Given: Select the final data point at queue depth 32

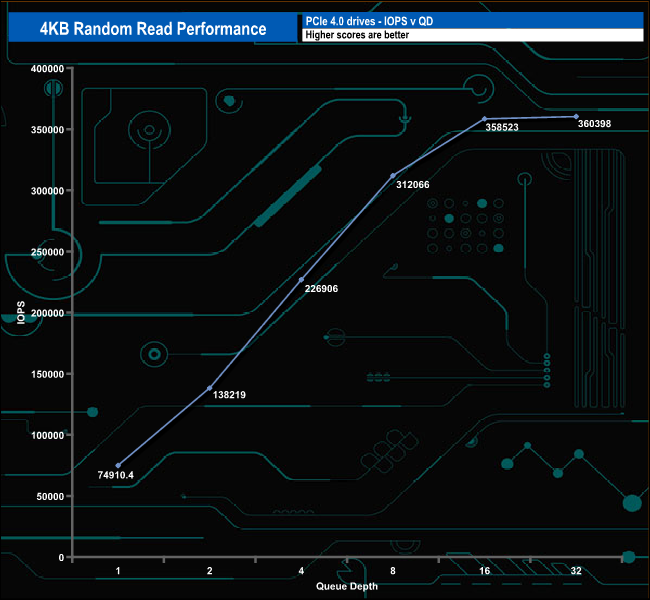Looking at the screenshot, I should (577, 116).
